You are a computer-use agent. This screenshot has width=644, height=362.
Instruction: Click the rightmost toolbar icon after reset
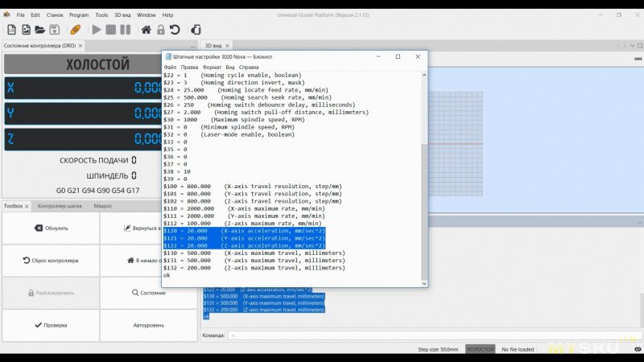pos(196,30)
